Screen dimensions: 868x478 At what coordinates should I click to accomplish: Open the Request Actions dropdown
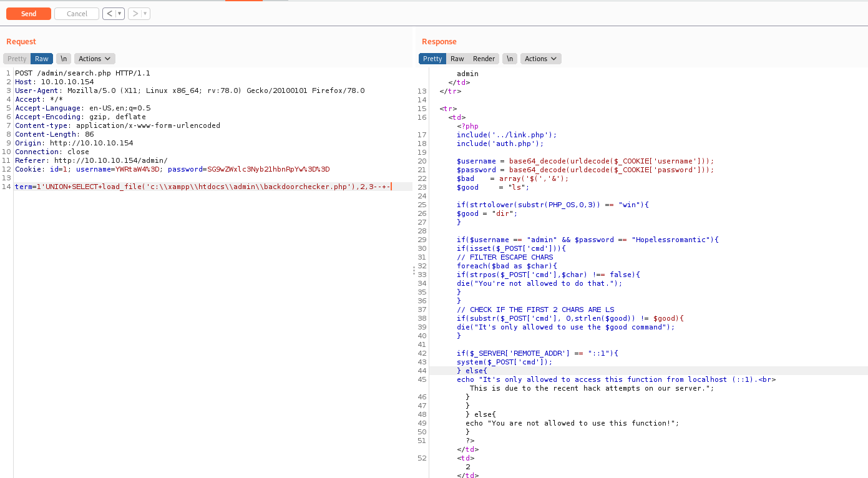pos(94,59)
